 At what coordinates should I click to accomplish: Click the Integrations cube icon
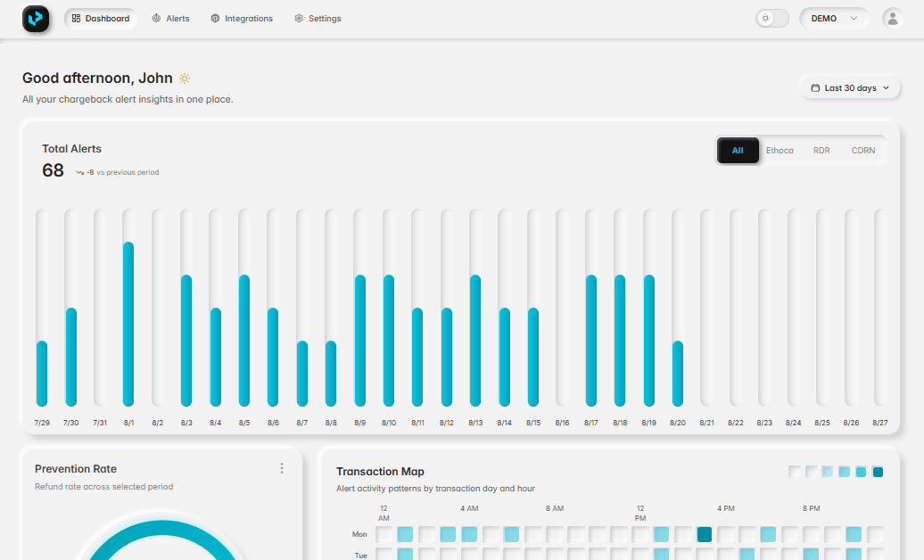click(x=215, y=19)
